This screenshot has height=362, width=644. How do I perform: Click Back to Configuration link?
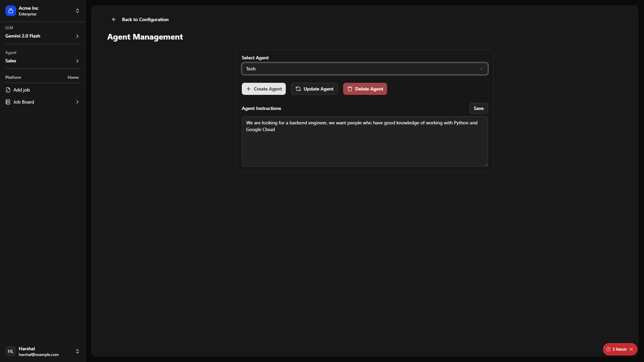click(x=145, y=19)
